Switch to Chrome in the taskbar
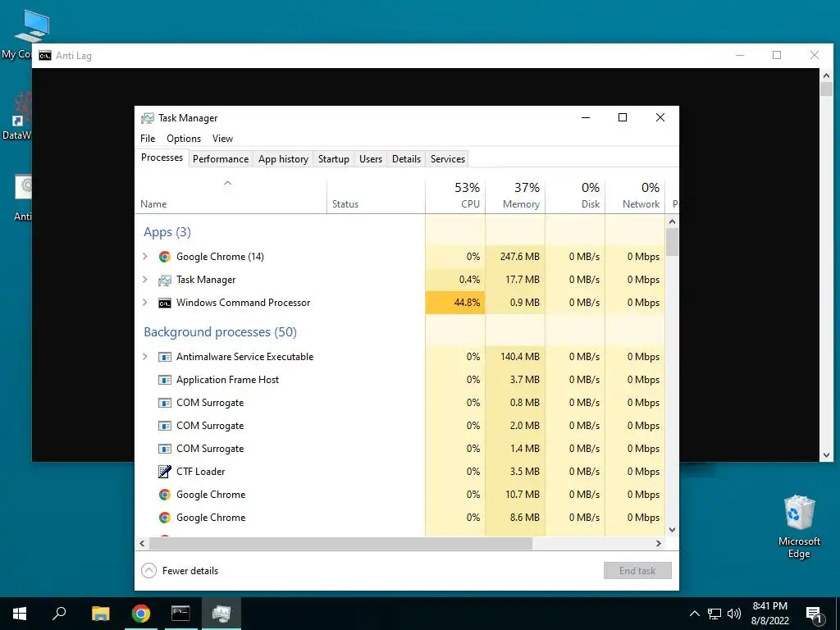The height and width of the screenshot is (630, 840). click(141, 614)
